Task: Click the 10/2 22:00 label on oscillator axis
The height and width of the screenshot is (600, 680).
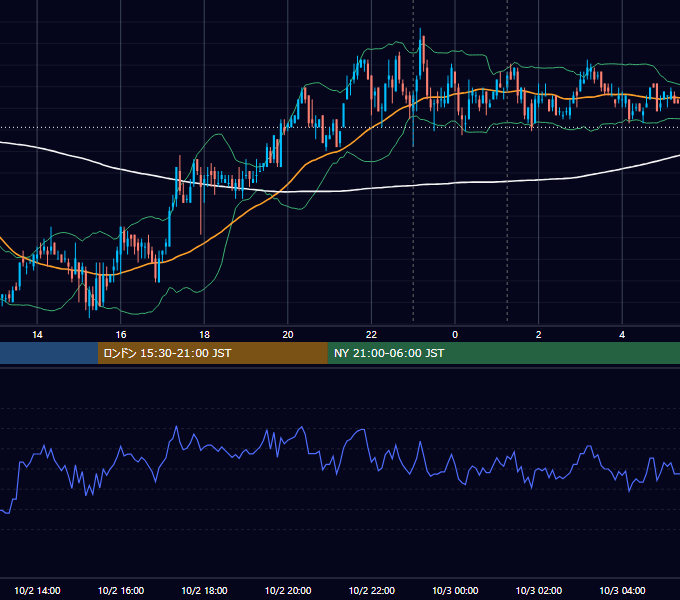Action: point(372,590)
